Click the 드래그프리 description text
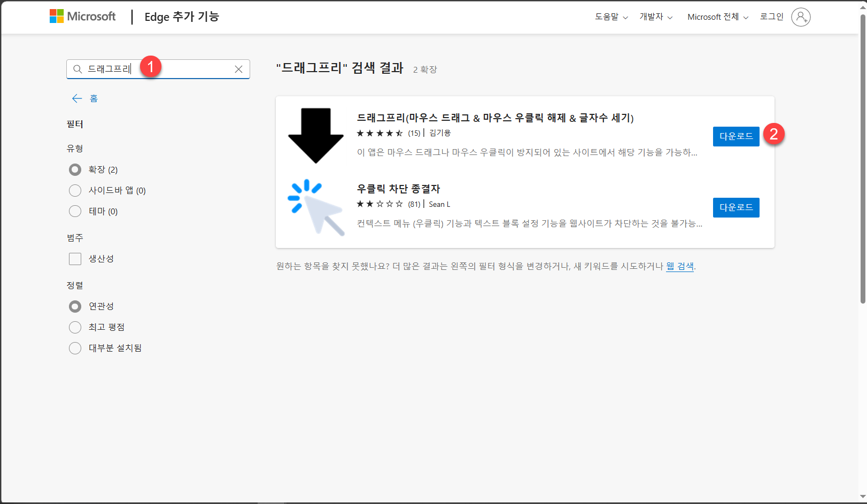The height and width of the screenshot is (504, 867). pos(527,152)
